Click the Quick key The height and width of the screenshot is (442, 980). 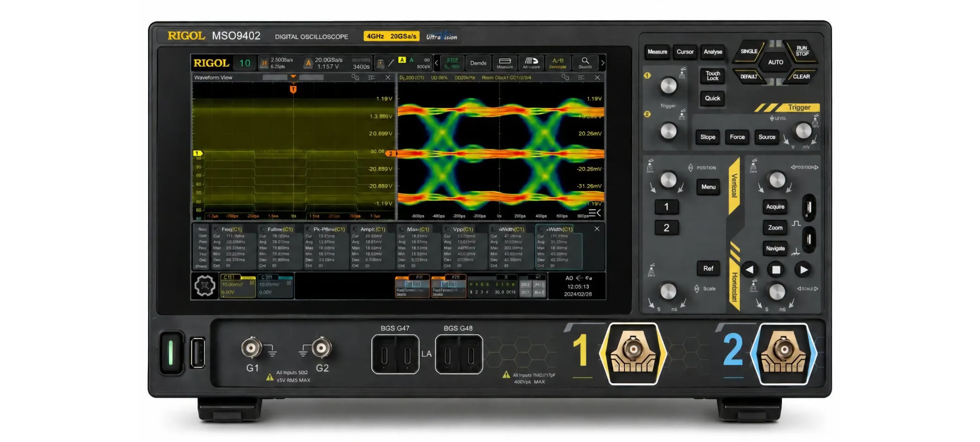(x=713, y=98)
